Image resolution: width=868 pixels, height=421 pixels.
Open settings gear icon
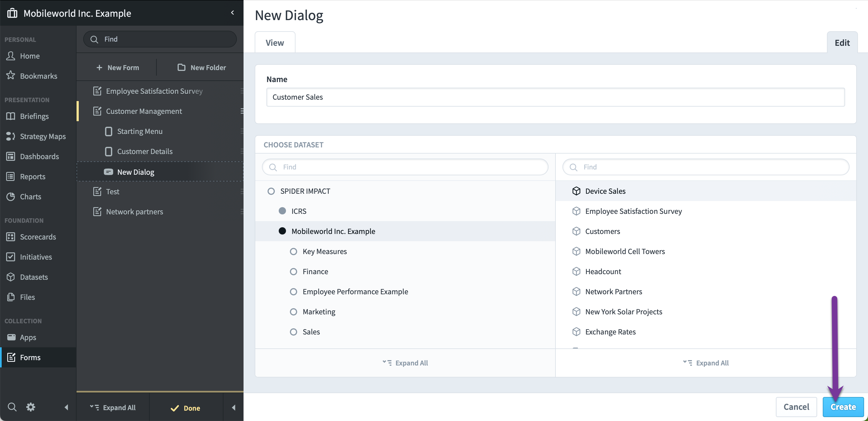coord(31,407)
